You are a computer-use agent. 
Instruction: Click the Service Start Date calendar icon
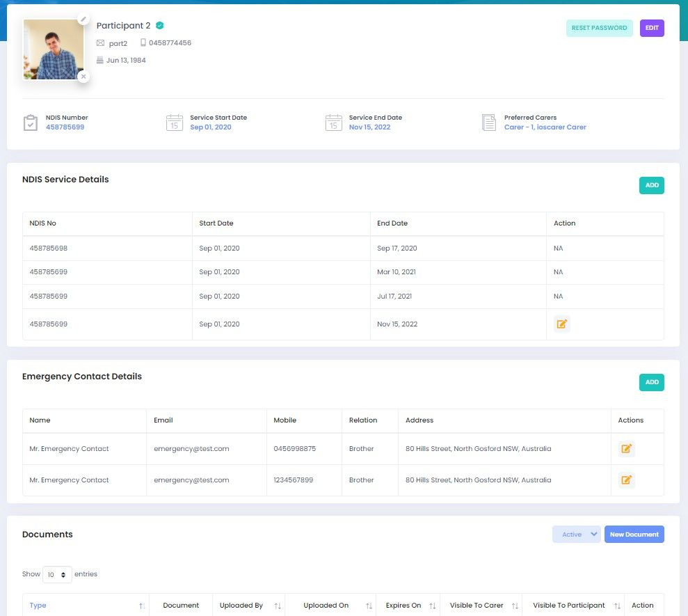pyautogui.click(x=174, y=123)
